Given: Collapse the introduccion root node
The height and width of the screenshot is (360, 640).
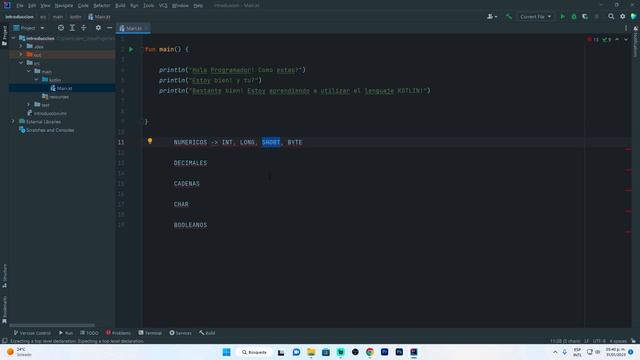Looking at the screenshot, I should [x=13, y=38].
